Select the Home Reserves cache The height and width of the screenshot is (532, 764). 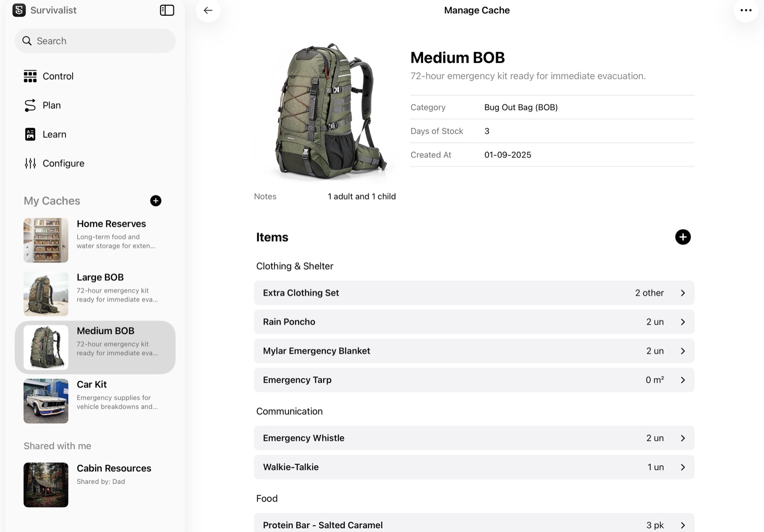click(95, 240)
